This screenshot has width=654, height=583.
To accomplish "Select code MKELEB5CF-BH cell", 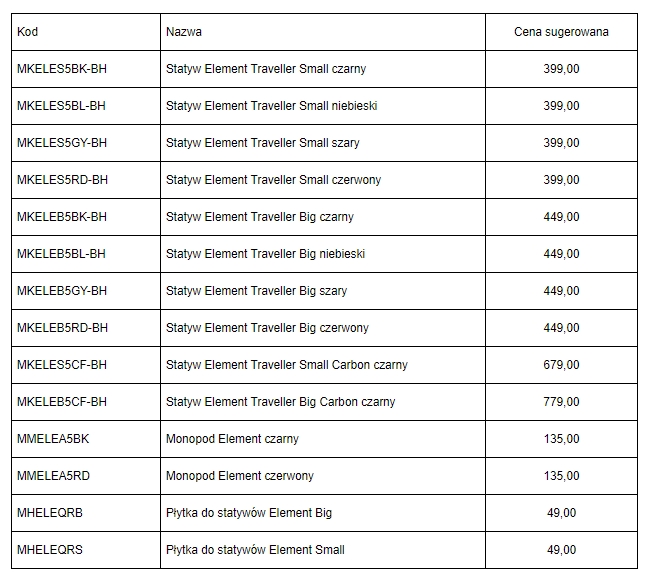I will pyautogui.click(x=86, y=402).
